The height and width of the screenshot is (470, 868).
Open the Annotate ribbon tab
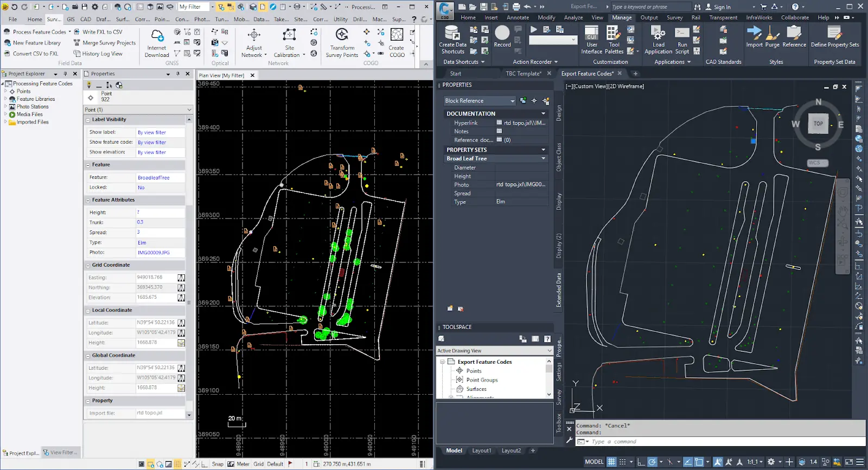pos(518,17)
